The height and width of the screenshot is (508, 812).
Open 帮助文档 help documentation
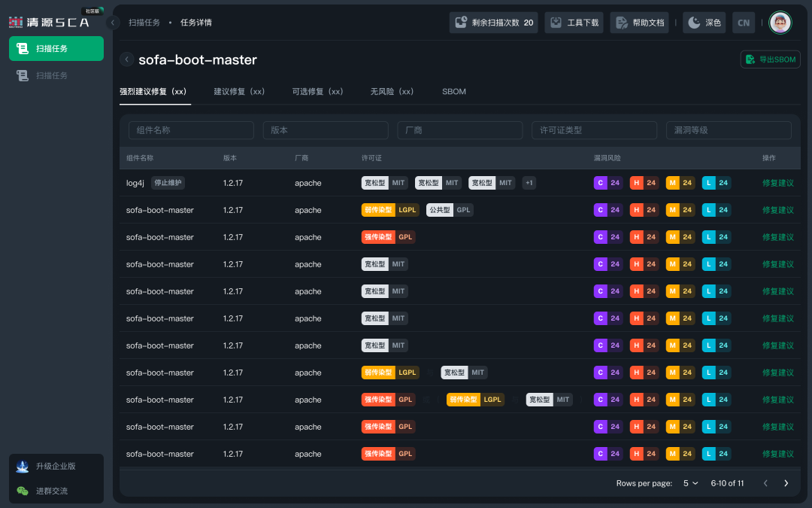coord(640,23)
